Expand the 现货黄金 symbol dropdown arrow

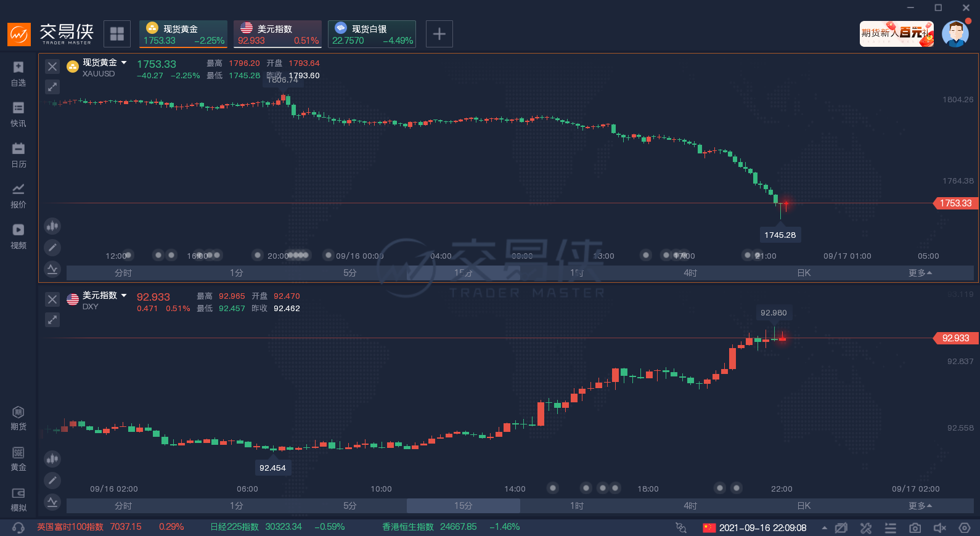pyautogui.click(x=124, y=63)
